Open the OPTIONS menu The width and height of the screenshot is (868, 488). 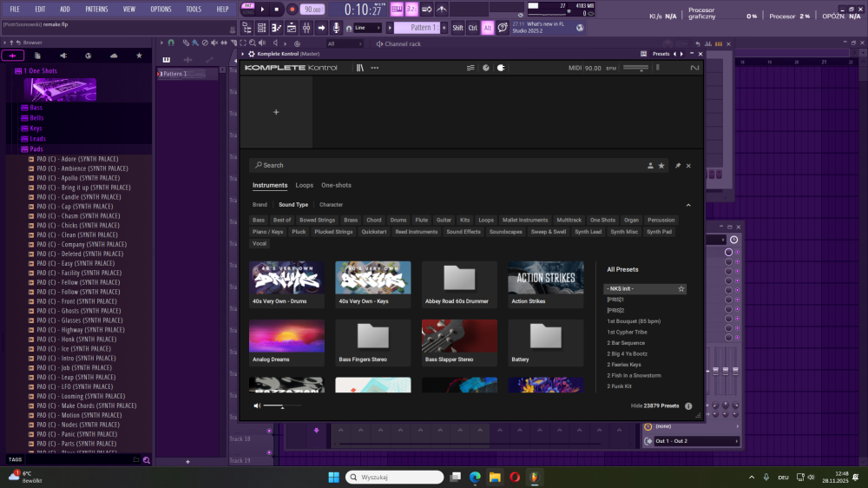[161, 10]
